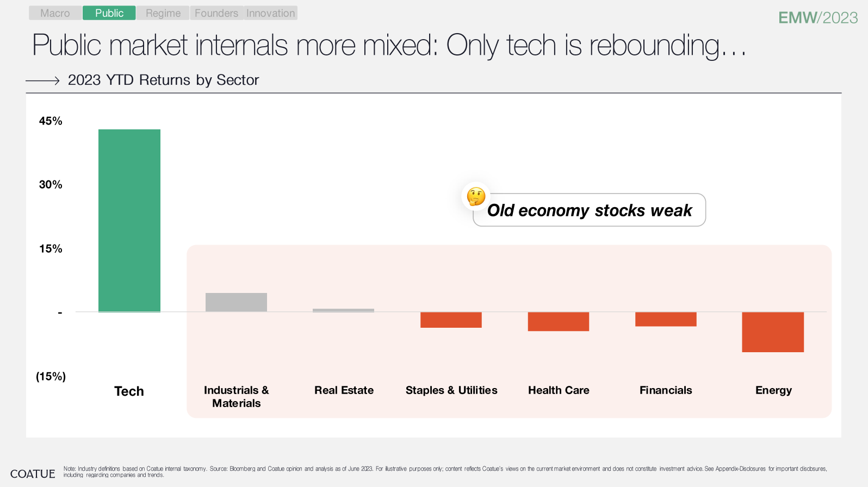Open the Regime tab
Screen dimensions: 868x487
(163, 13)
